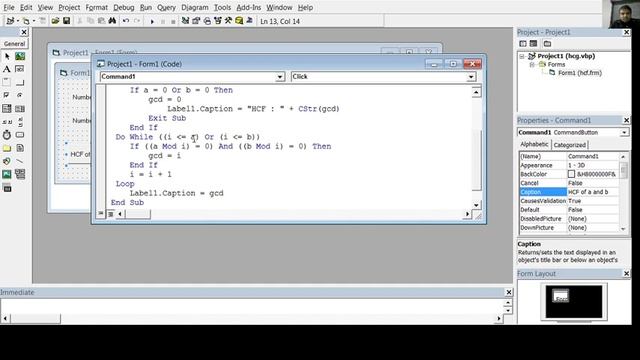Click the Undo toolbar icon
Screen dimensions: 640x360
point(126,21)
